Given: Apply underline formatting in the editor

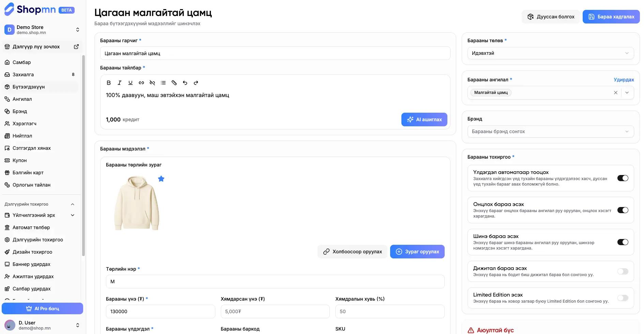Looking at the screenshot, I should pyautogui.click(x=131, y=83).
